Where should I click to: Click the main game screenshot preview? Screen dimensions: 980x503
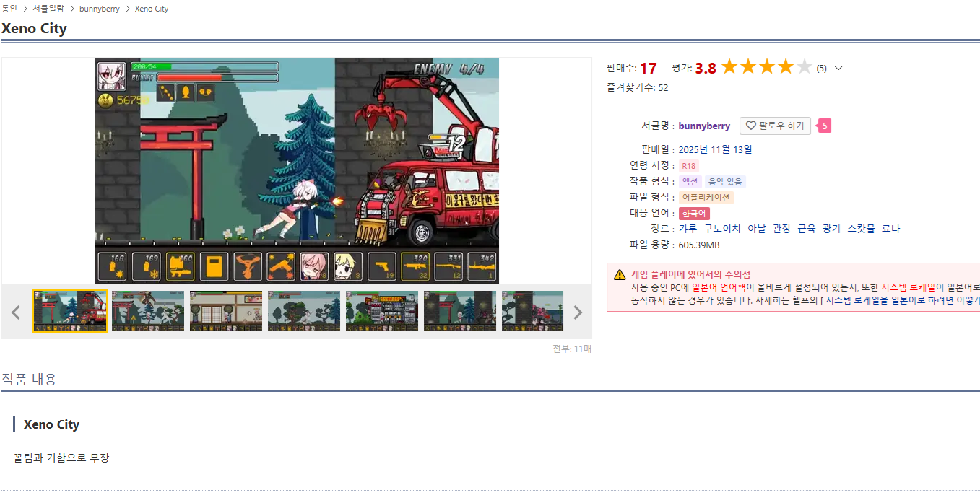coord(297,170)
